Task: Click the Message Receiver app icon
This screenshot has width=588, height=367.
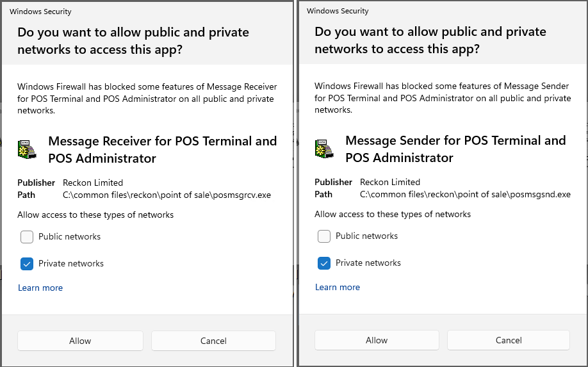Action: (27, 149)
